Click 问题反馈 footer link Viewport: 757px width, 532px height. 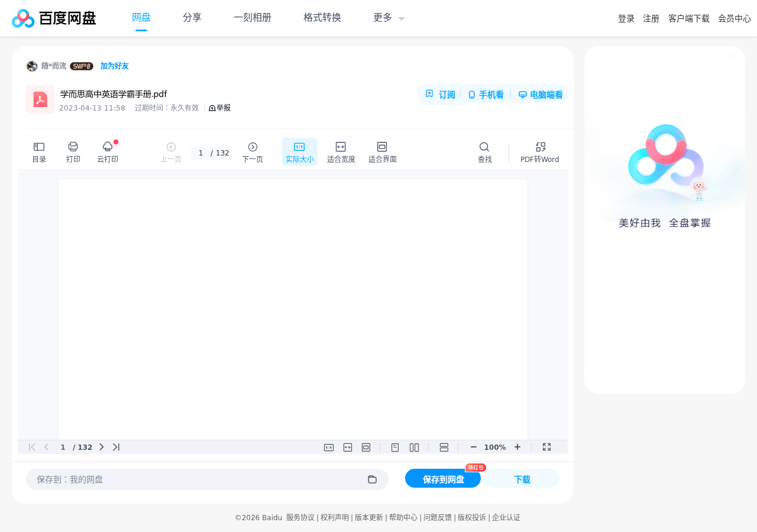(x=438, y=518)
